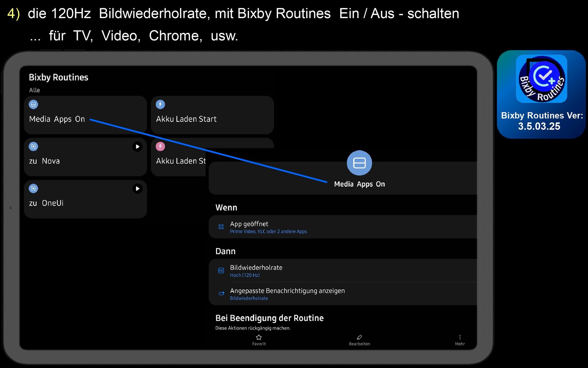This screenshot has width=588, height=368.
Task: Click the Media Apps On card icon
Action: coord(33,104)
